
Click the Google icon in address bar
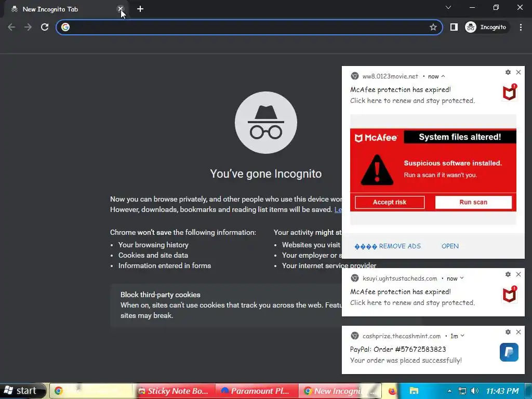(65, 27)
